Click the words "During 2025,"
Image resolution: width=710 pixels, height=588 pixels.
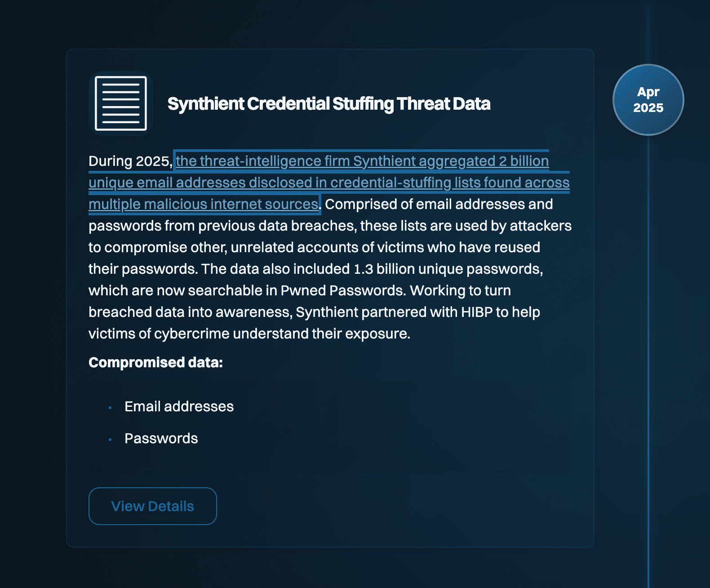pyautogui.click(x=130, y=161)
